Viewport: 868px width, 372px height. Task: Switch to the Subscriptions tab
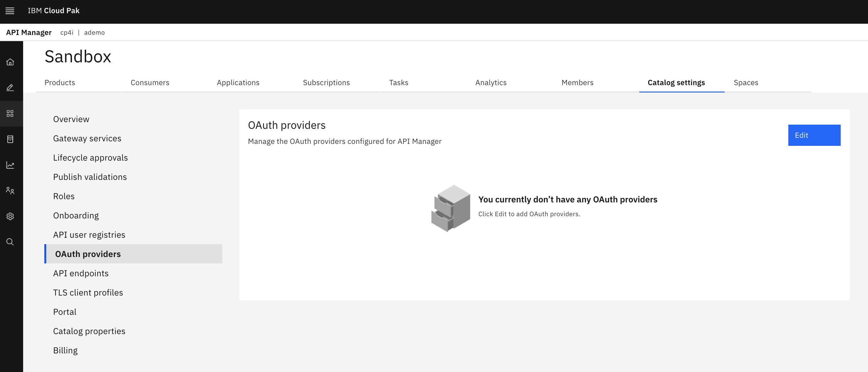tap(326, 83)
